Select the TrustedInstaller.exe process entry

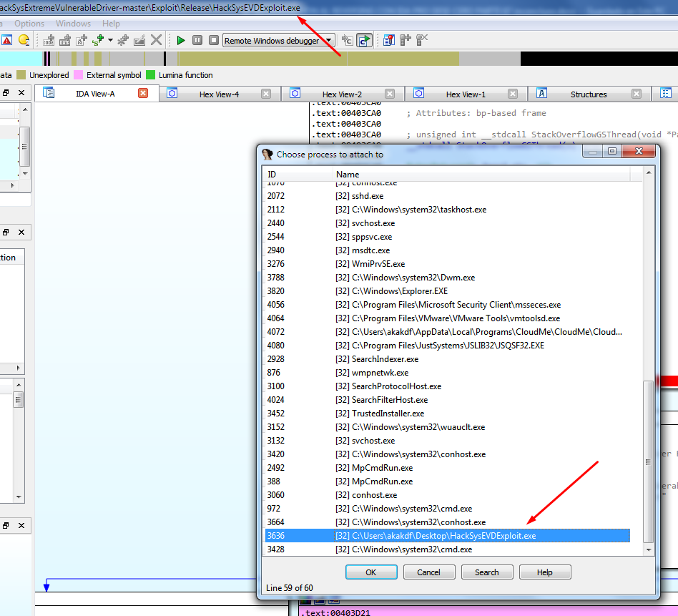(388, 414)
